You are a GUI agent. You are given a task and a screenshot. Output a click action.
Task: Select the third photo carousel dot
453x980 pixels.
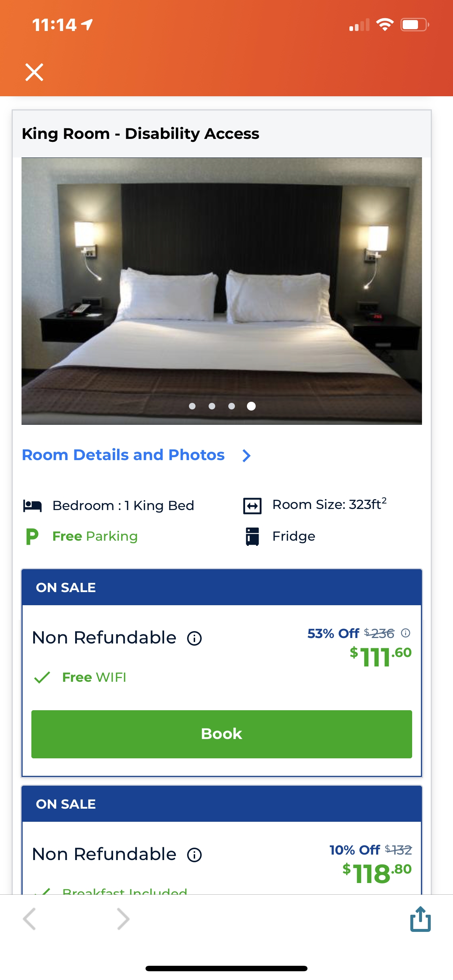click(x=232, y=406)
